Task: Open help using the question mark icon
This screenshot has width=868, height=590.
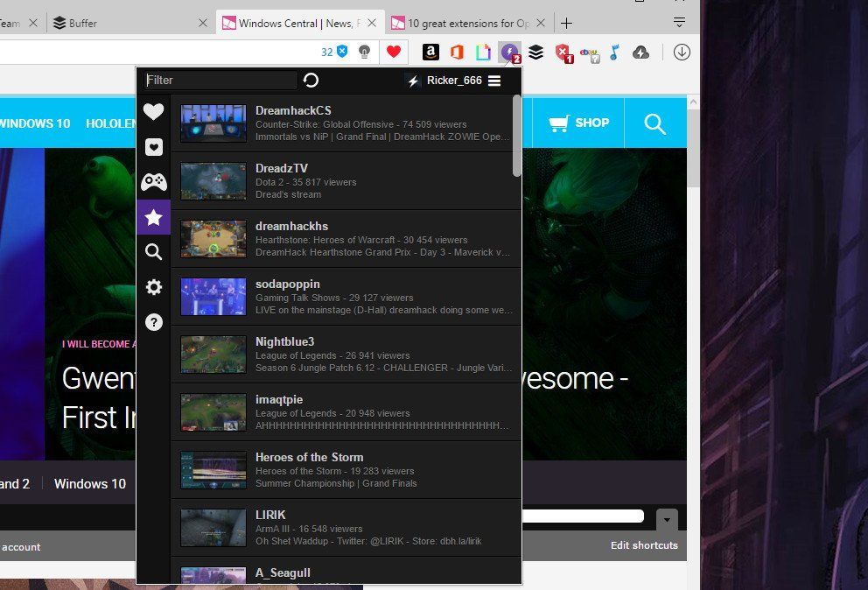Action: 153,321
